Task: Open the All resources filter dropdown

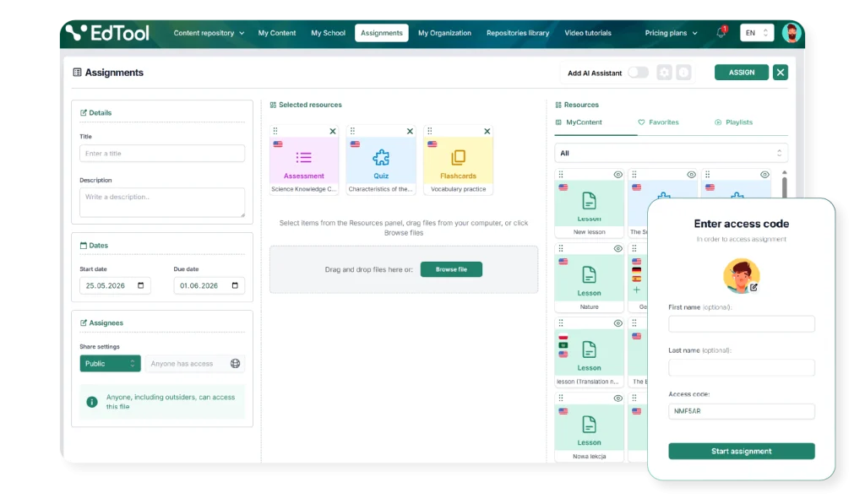Action: (671, 153)
